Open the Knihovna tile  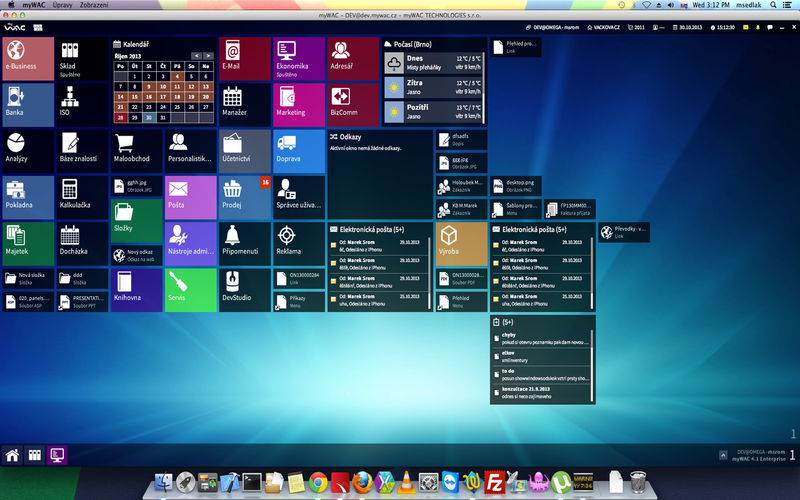pyautogui.click(x=137, y=290)
